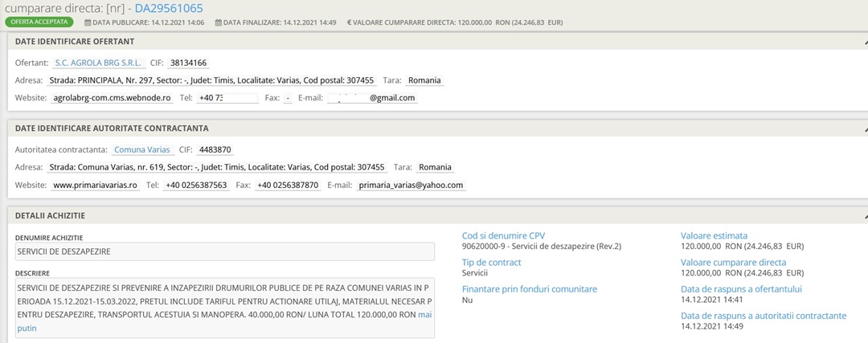Collapse DATE IDENTIFICARE AUTORITATE CONTRACTANTA section

(x=866, y=129)
